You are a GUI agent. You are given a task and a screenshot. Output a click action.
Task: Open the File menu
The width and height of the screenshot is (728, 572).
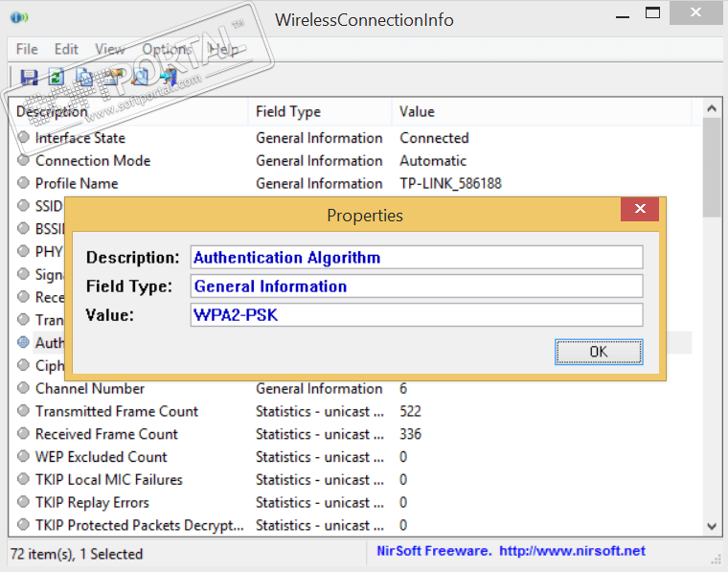tap(27, 49)
